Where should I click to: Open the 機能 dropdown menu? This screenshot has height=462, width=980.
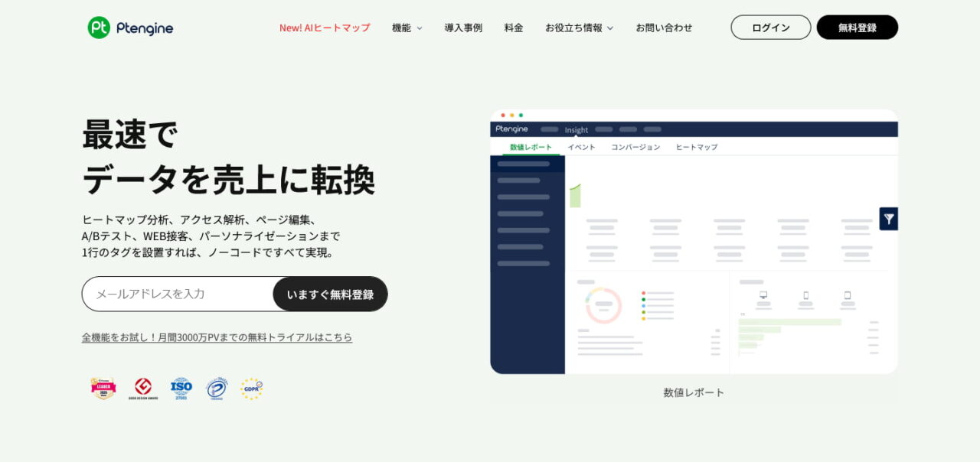point(406,28)
